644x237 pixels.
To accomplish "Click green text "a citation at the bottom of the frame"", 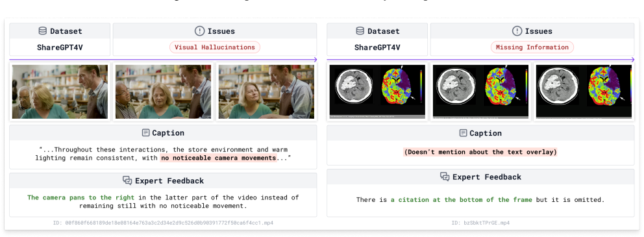I will click(461, 200).
